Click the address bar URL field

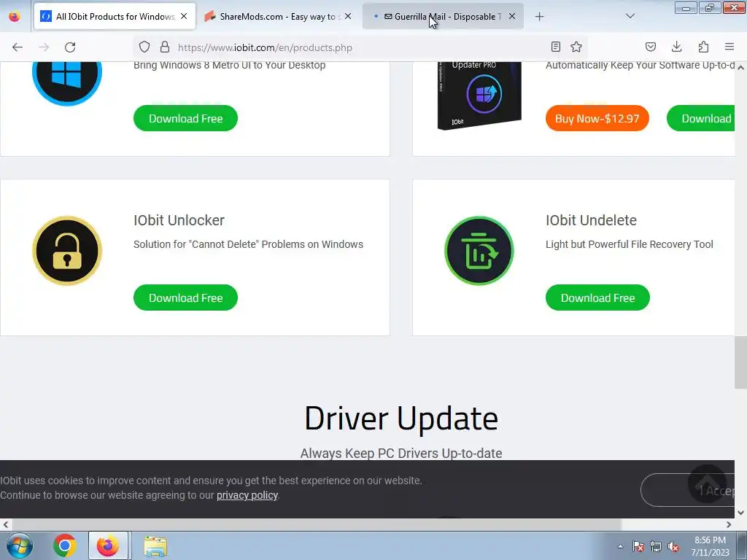[360, 47]
